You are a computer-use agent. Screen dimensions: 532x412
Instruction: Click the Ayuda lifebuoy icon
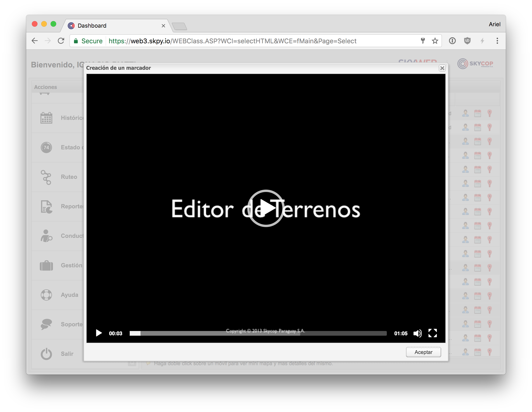coord(46,295)
